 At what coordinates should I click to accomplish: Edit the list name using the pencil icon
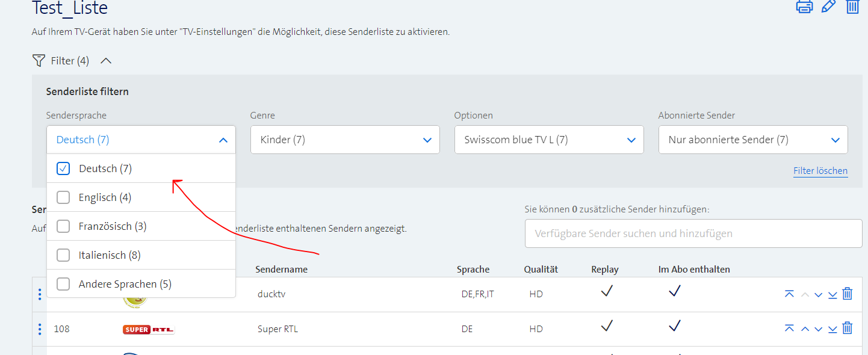point(828,7)
